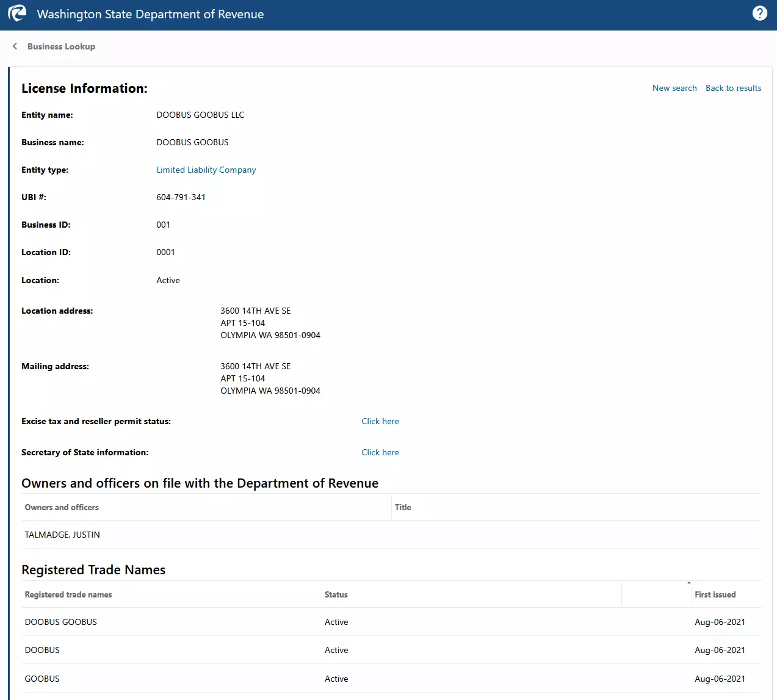Screen dimensions: 777x700
Task: Sort by Registered trade names column
Action: point(68,594)
